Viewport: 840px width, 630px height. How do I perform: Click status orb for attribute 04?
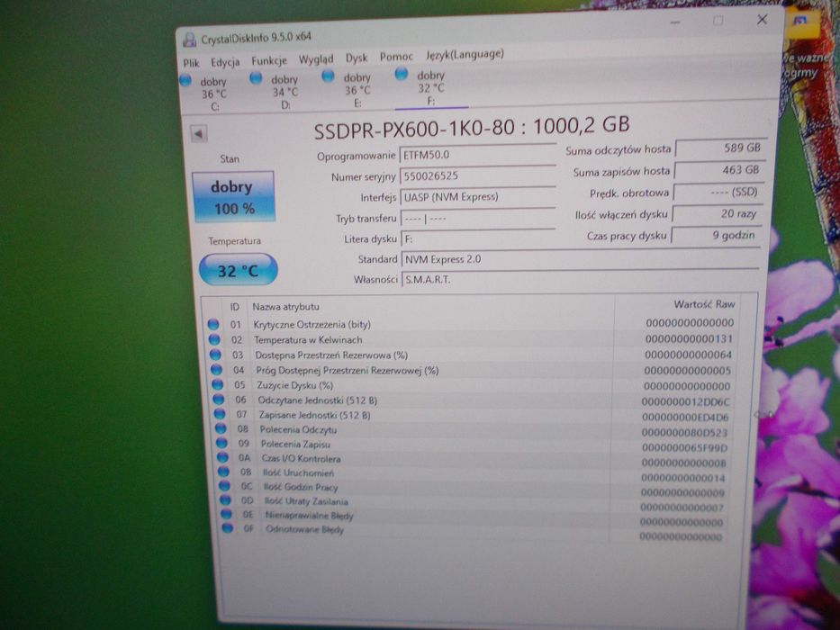pyautogui.click(x=216, y=370)
